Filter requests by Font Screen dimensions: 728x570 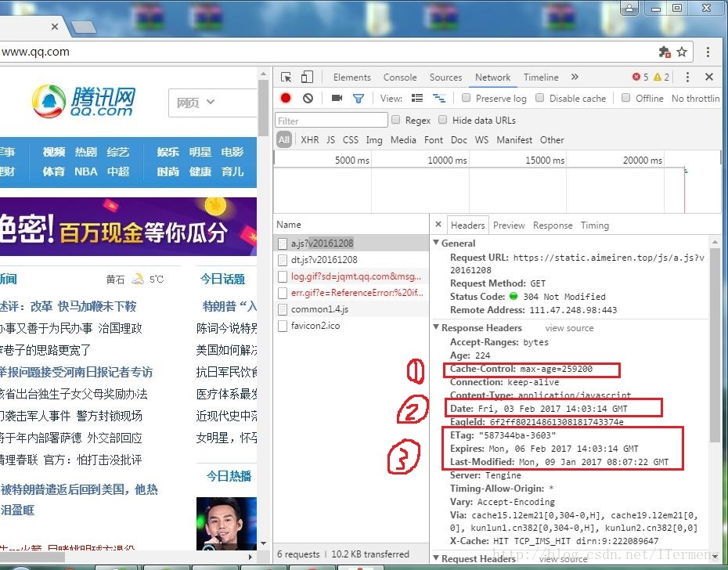[434, 140]
